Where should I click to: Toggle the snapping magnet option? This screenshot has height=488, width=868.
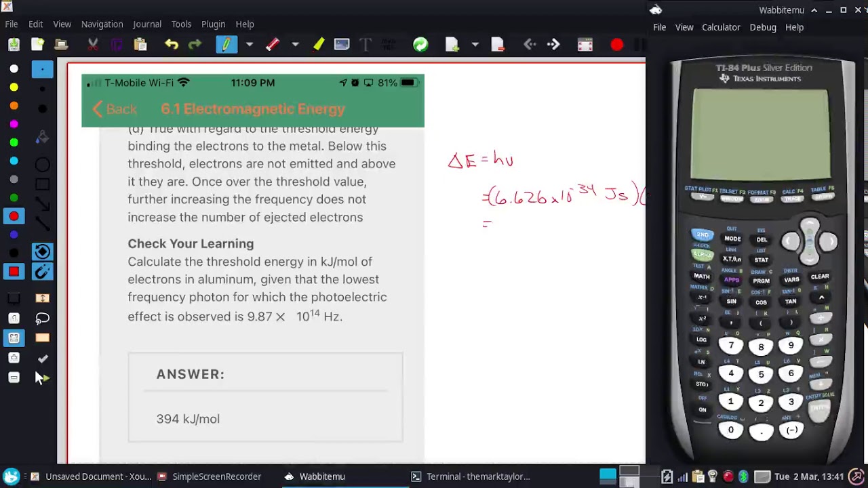42,272
